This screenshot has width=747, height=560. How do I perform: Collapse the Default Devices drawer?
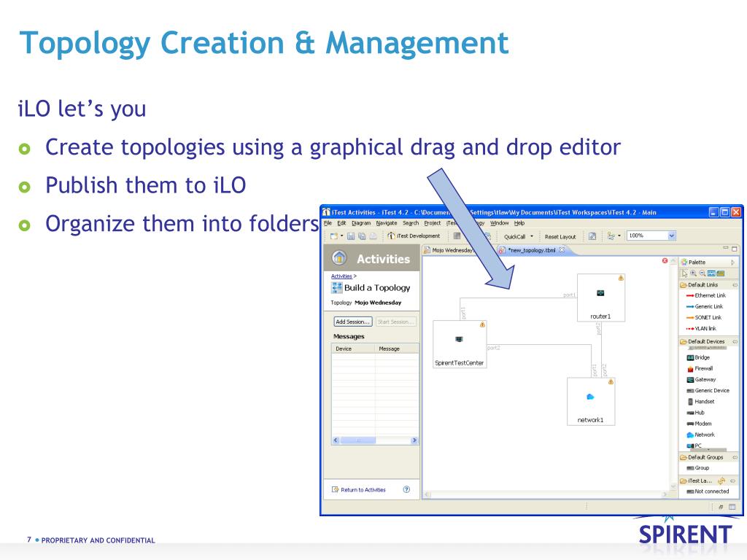pos(735,341)
